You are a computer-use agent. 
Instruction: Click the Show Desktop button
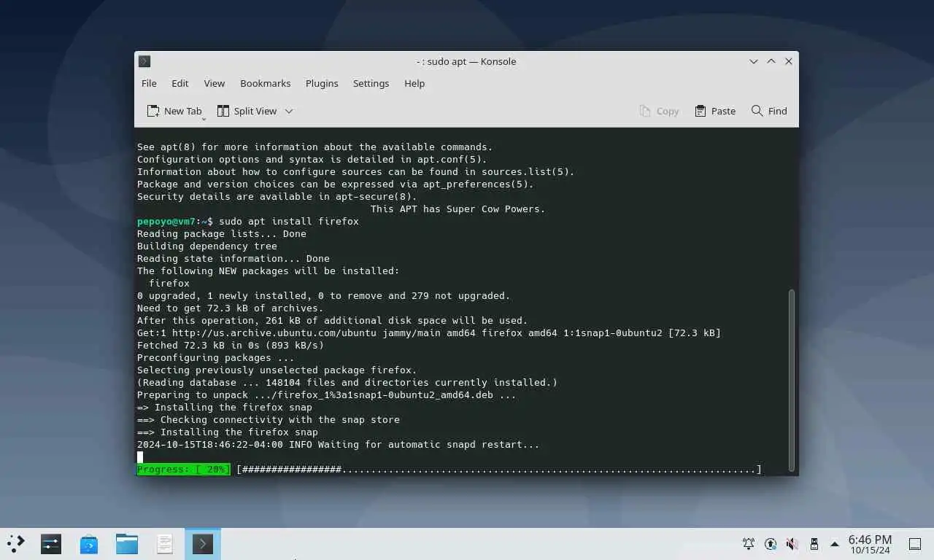[915, 544]
